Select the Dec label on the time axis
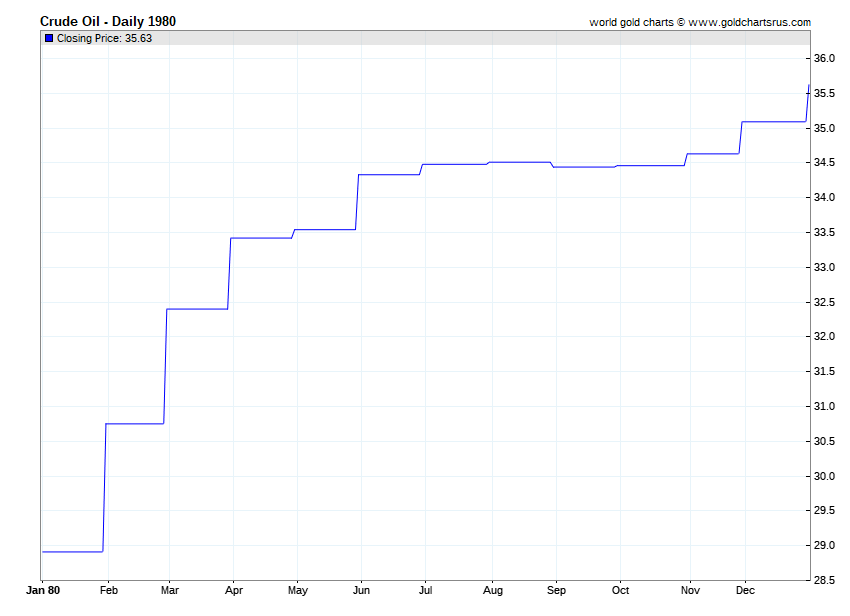Image resolution: width=850 pixels, height=616 pixels. tap(747, 591)
